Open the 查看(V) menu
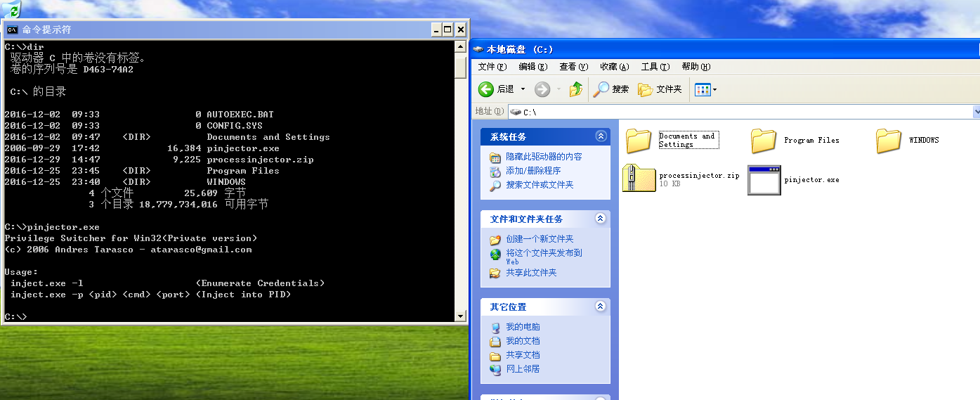This screenshot has height=400, width=980. pyautogui.click(x=573, y=67)
